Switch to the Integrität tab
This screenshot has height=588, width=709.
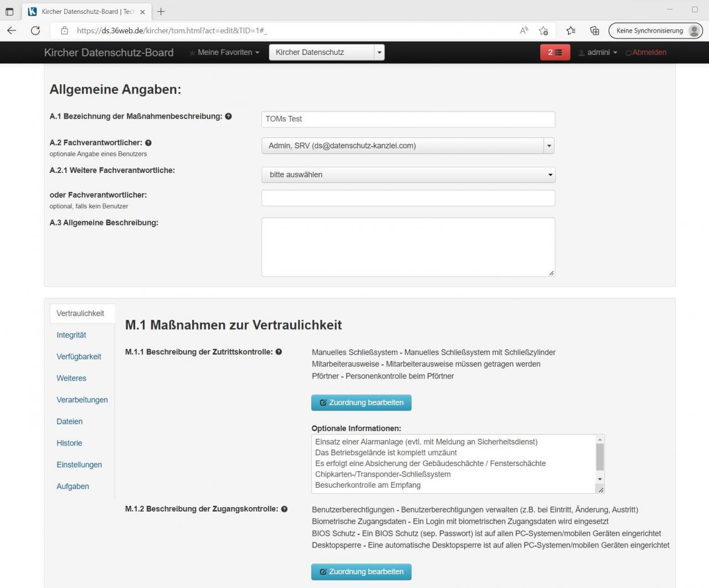tap(71, 335)
